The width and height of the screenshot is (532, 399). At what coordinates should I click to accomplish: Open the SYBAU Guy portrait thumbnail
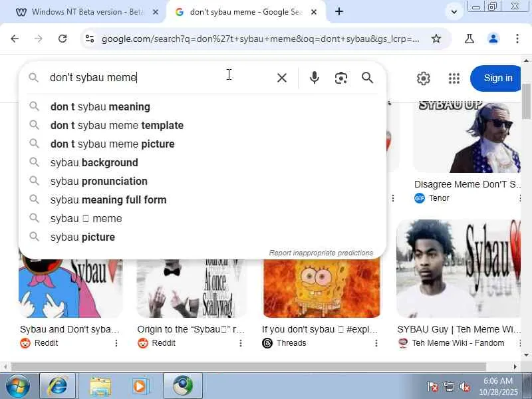pyautogui.click(x=458, y=269)
